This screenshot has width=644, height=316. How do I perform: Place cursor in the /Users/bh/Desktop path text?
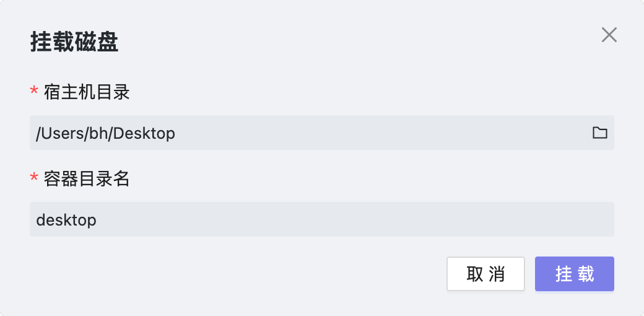(x=105, y=133)
